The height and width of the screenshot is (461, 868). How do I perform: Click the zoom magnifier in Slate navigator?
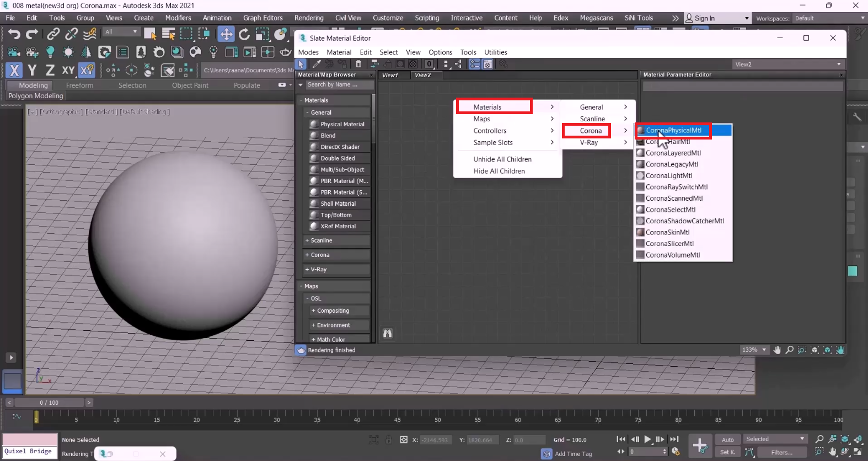point(790,350)
